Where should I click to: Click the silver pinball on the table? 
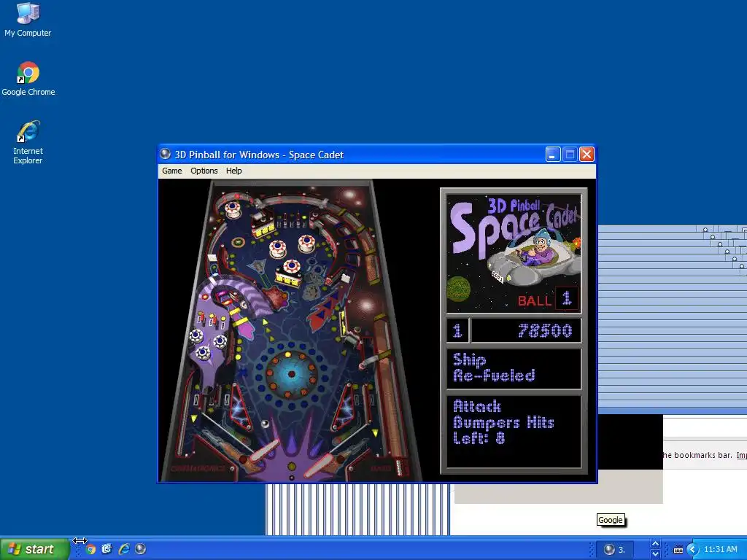[x=266, y=424]
